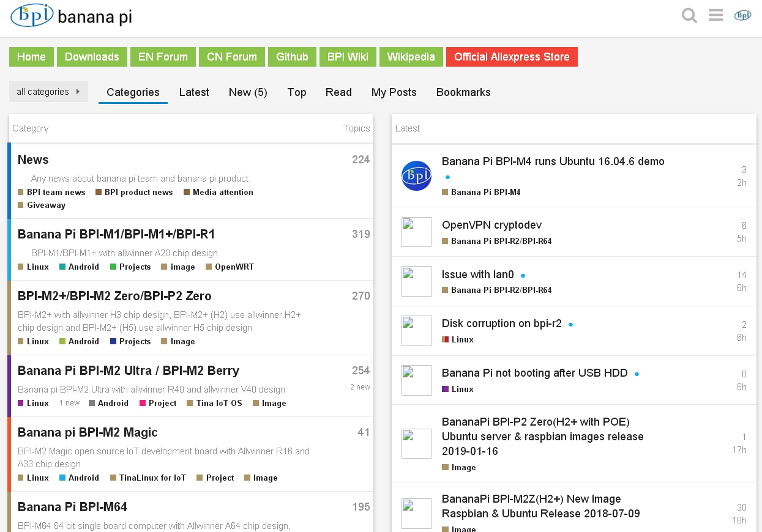Image resolution: width=762 pixels, height=532 pixels.
Task: Click the Banana Pi BPI-M4 category tag
Action: (x=481, y=192)
